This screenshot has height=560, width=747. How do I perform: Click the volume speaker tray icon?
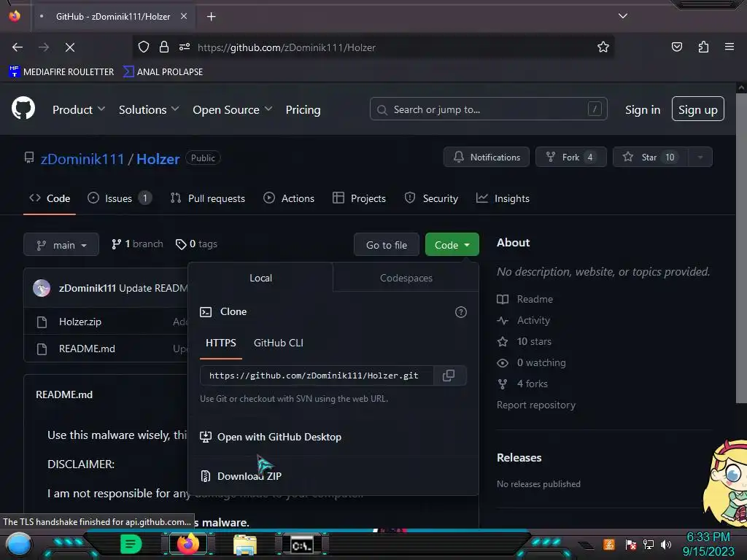coord(666,544)
